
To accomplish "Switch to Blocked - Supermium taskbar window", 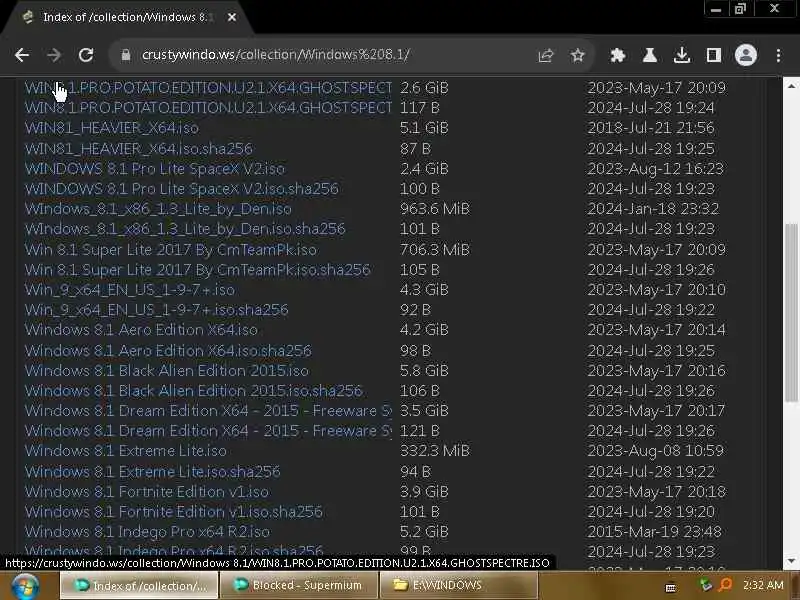I will [299, 585].
